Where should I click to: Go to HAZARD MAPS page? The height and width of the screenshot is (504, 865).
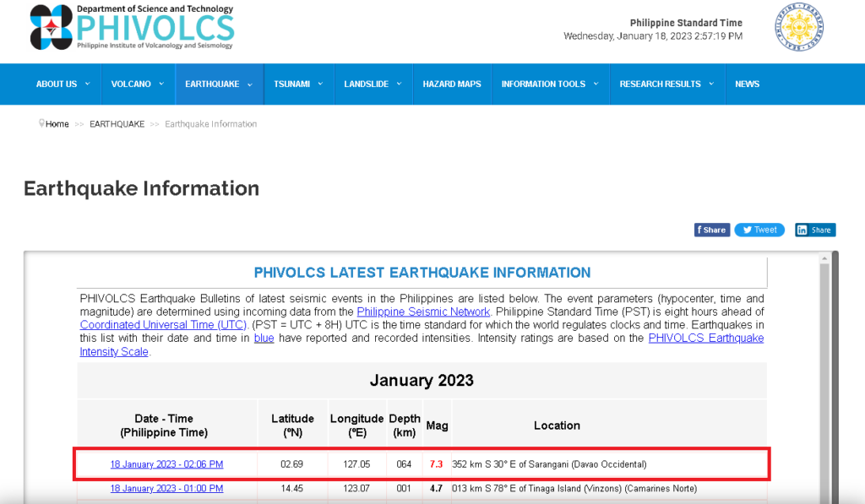[452, 84]
